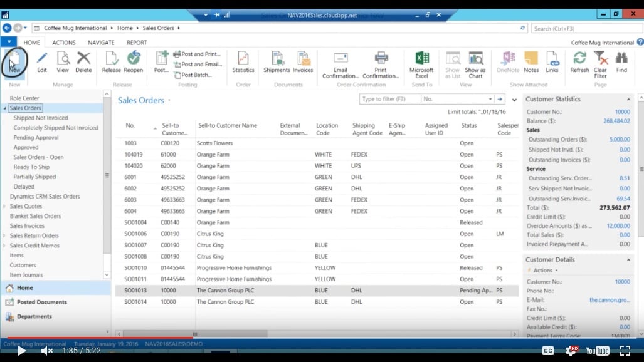Screen dimensions: 644x362
Task: Open Blanket Sales Orders
Action: tap(35, 216)
